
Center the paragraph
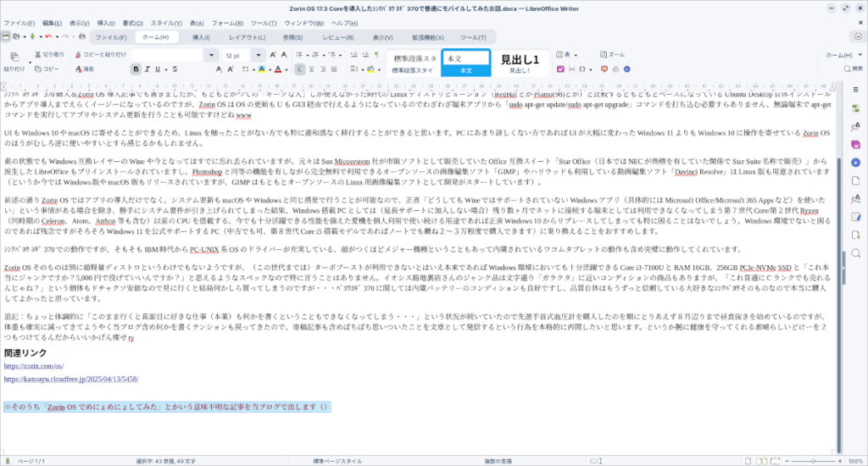pyautogui.click(x=311, y=69)
